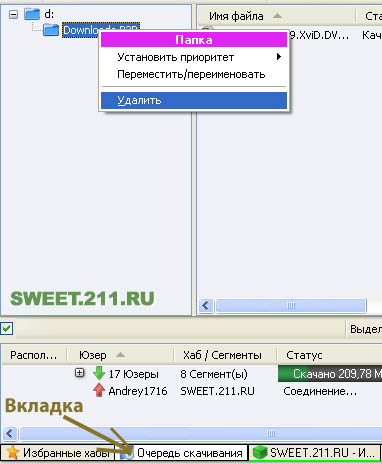Viewport: 382px width, 464px height.
Task: Click the Очередь скачивания tab icon
Action: pyautogui.click(x=127, y=453)
